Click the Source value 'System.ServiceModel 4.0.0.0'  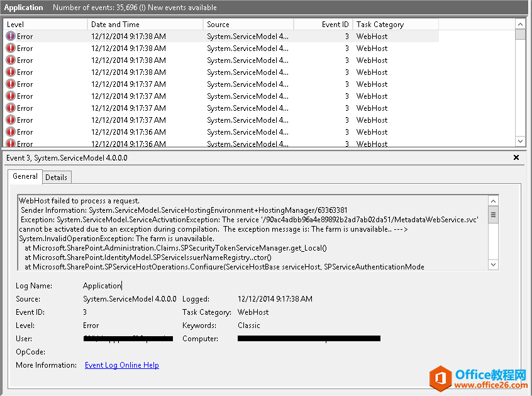[130, 299]
